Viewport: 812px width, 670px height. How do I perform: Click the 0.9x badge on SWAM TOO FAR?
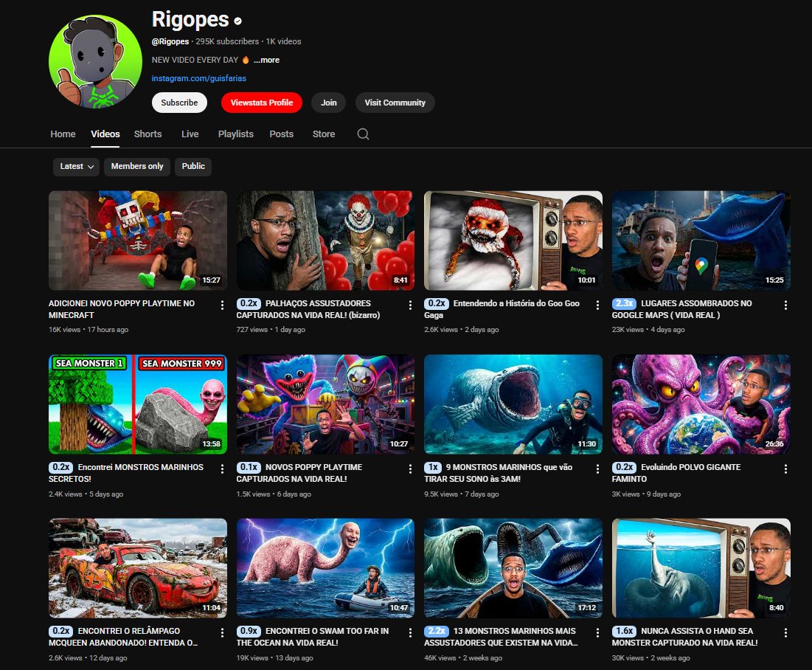pyautogui.click(x=249, y=631)
